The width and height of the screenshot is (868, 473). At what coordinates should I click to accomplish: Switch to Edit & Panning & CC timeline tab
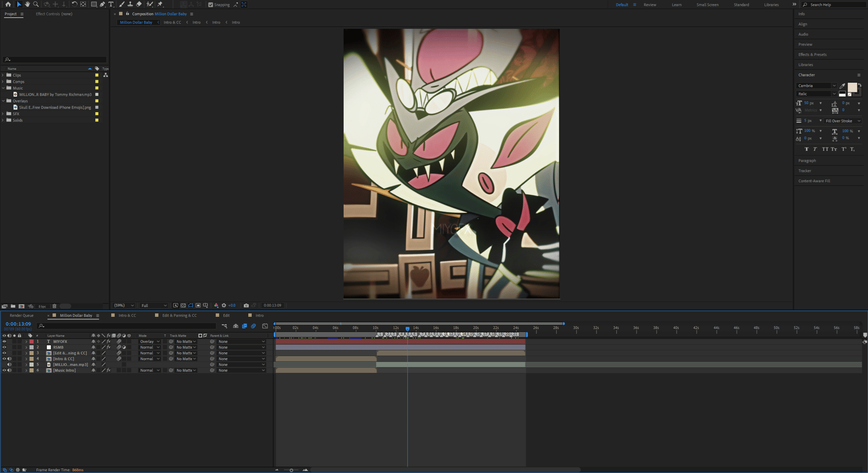point(179,316)
